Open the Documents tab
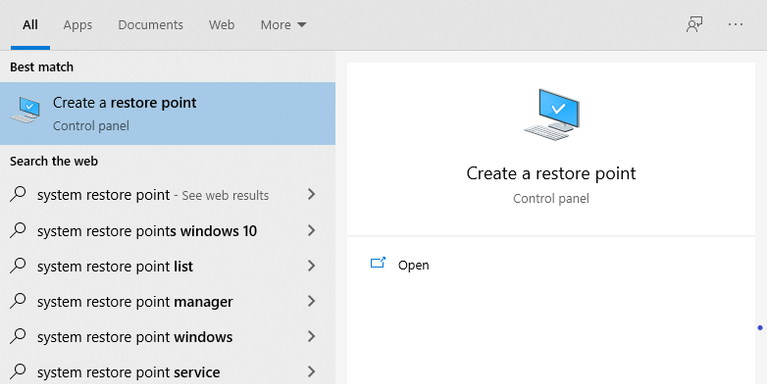 [x=151, y=25]
